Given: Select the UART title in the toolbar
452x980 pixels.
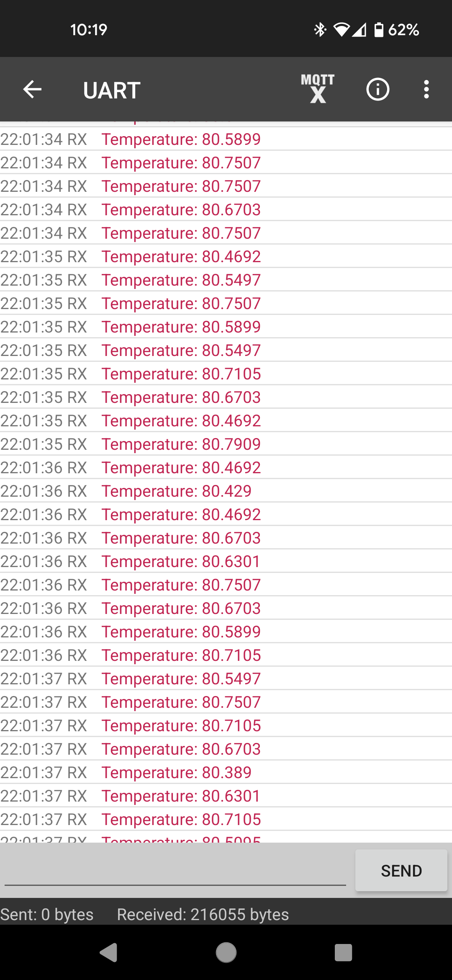Looking at the screenshot, I should (x=110, y=89).
